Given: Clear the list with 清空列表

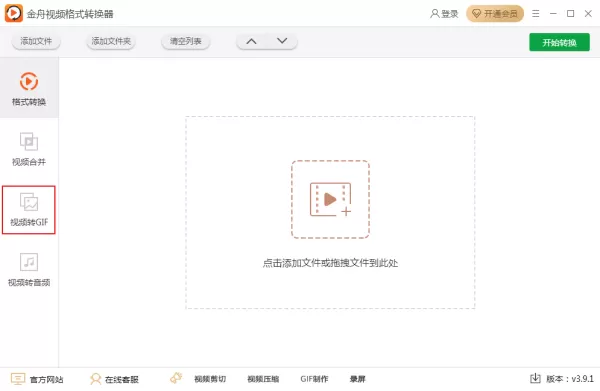Looking at the screenshot, I should [186, 41].
